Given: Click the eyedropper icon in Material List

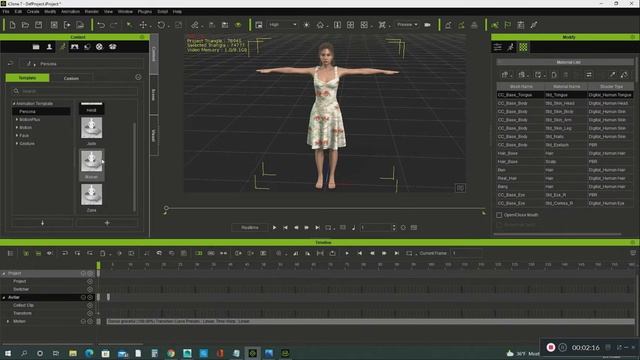Looking at the screenshot, I should click(612, 75).
